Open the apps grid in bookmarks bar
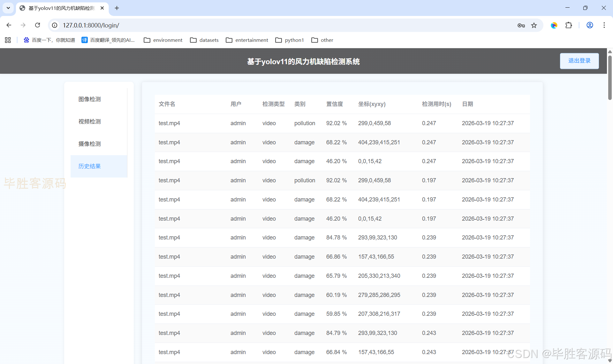The height and width of the screenshot is (364, 613). pos(8,40)
